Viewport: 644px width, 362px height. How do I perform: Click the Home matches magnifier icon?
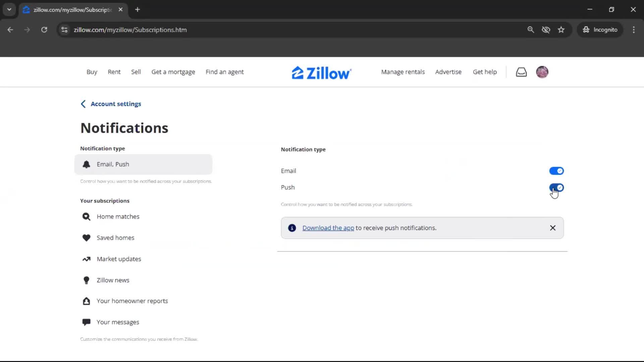(x=86, y=217)
